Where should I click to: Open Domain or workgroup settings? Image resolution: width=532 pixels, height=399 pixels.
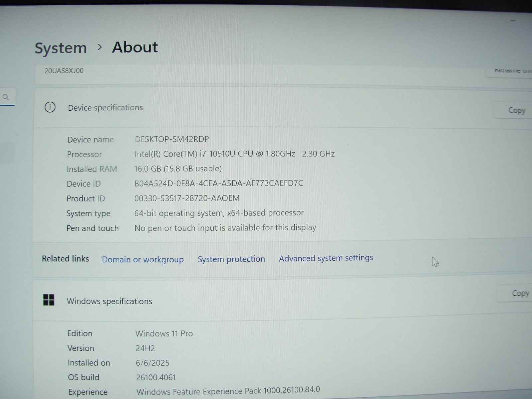pos(143,259)
